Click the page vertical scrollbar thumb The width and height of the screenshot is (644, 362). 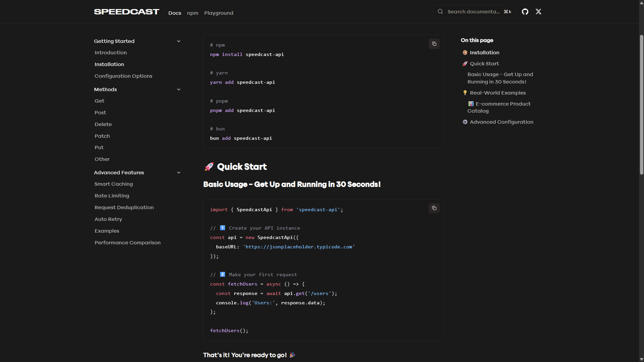pyautogui.click(x=641, y=104)
